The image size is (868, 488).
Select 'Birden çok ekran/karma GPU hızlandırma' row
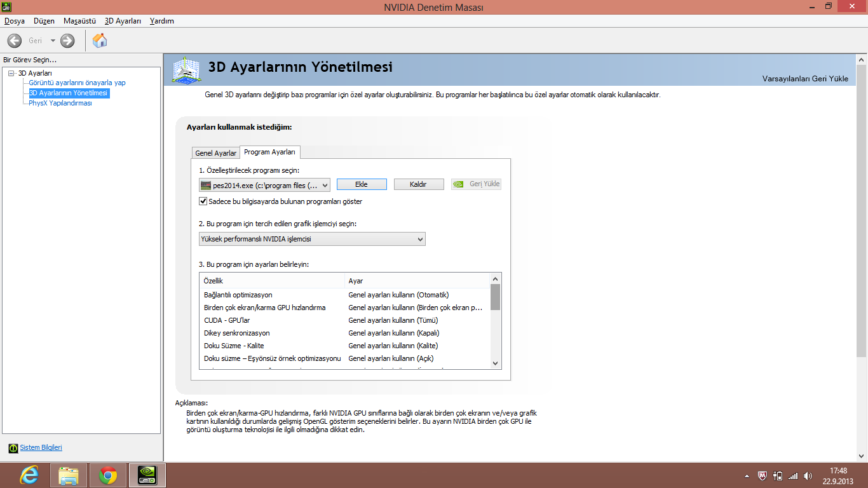pos(345,308)
